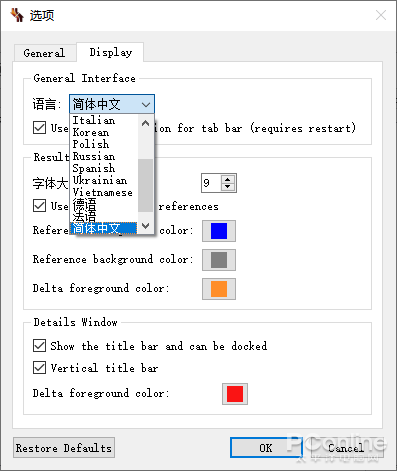
Task: Click the Restore Defaults button
Action: point(64,448)
